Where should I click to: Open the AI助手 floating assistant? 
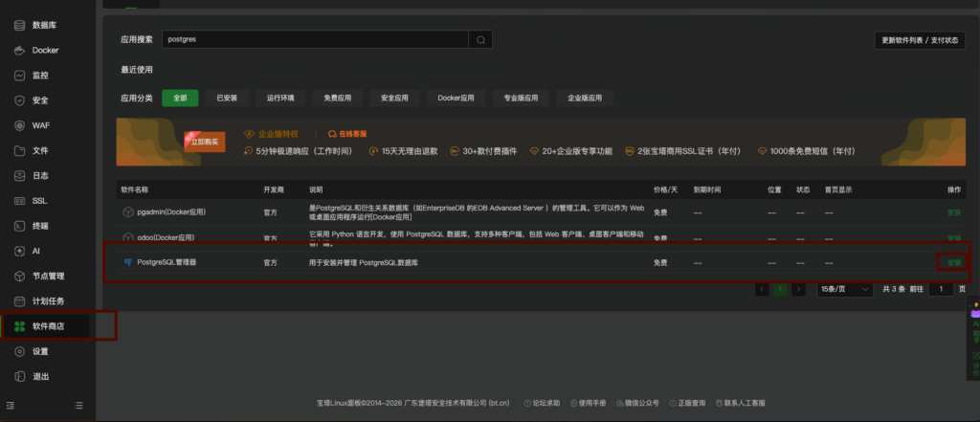coord(975,323)
